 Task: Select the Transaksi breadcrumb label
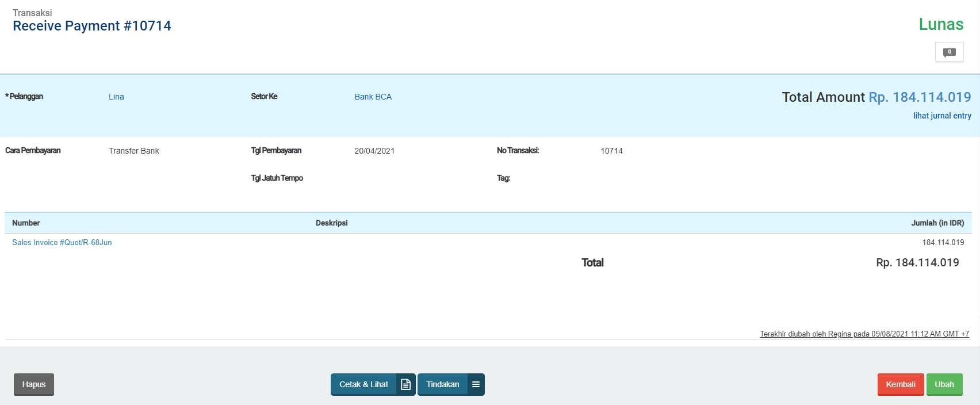pyautogui.click(x=32, y=13)
